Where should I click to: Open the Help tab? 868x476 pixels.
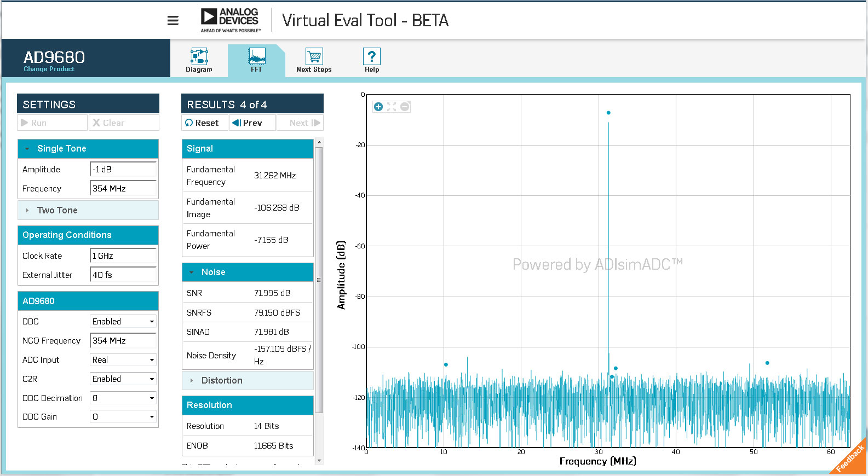tap(372, 60)
